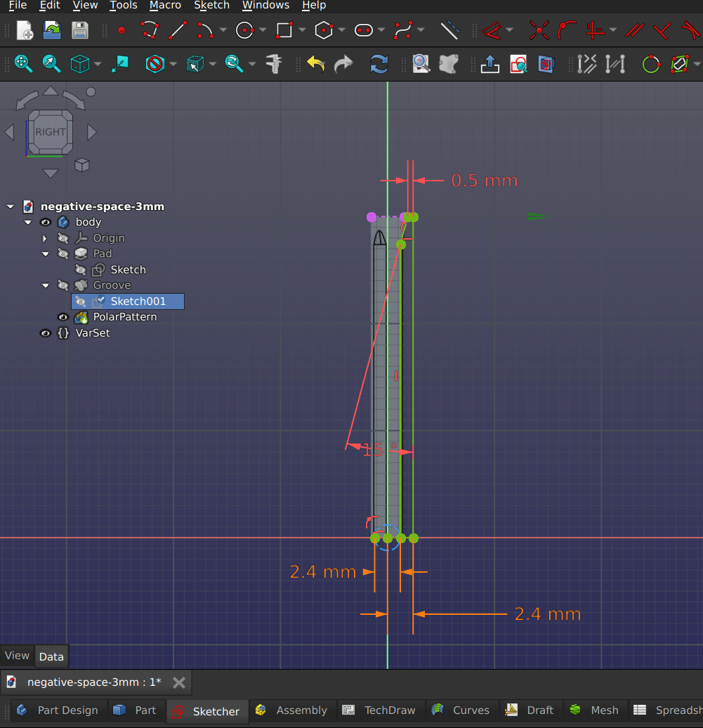Refresh the document with blue arrows icon
Screen dimensions: 703x728
(379, 64)
